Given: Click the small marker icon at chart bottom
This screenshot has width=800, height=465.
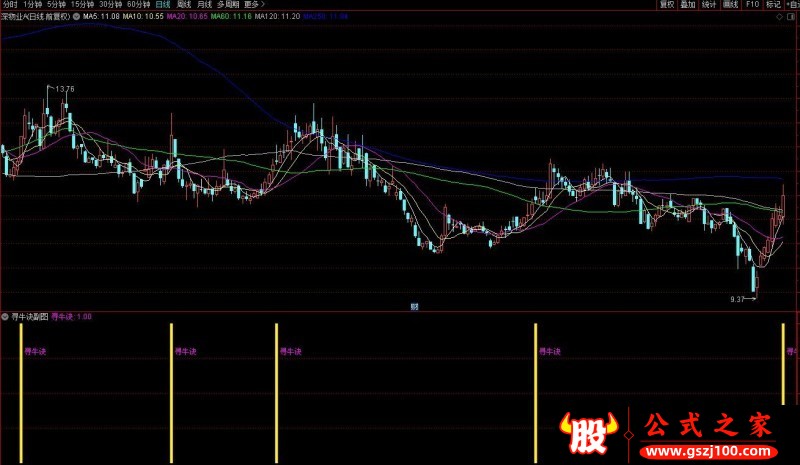Looking at the screenshot, I should point(414,306).
